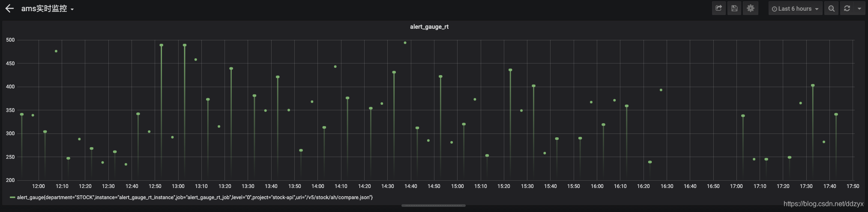868x212 pixels.
Task: Click the share dashboard icon
Action: tap(718, 8)
